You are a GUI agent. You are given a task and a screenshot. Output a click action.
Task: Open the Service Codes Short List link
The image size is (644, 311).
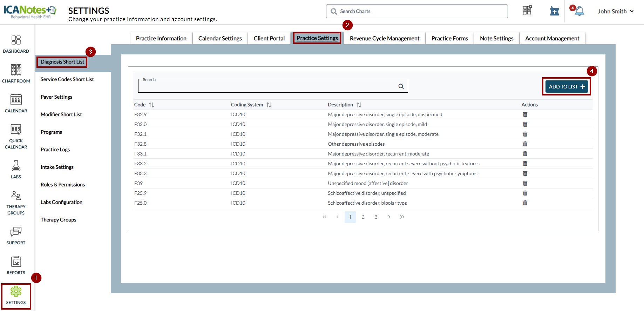pyautogui.click(x=67, y=79)
